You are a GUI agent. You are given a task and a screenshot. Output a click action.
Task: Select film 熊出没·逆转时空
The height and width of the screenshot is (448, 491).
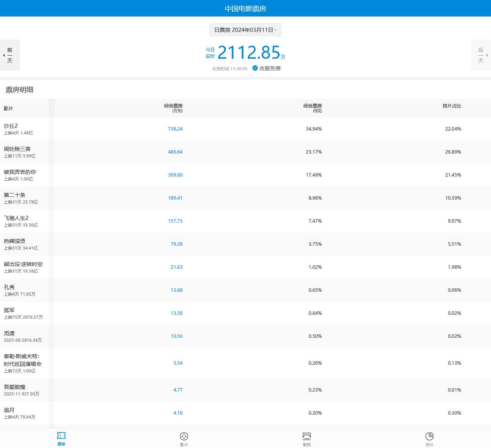tap(23, 264)
